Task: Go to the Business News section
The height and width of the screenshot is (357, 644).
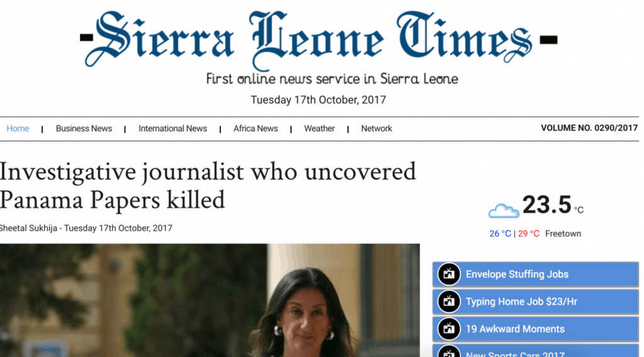Action: 84,128
